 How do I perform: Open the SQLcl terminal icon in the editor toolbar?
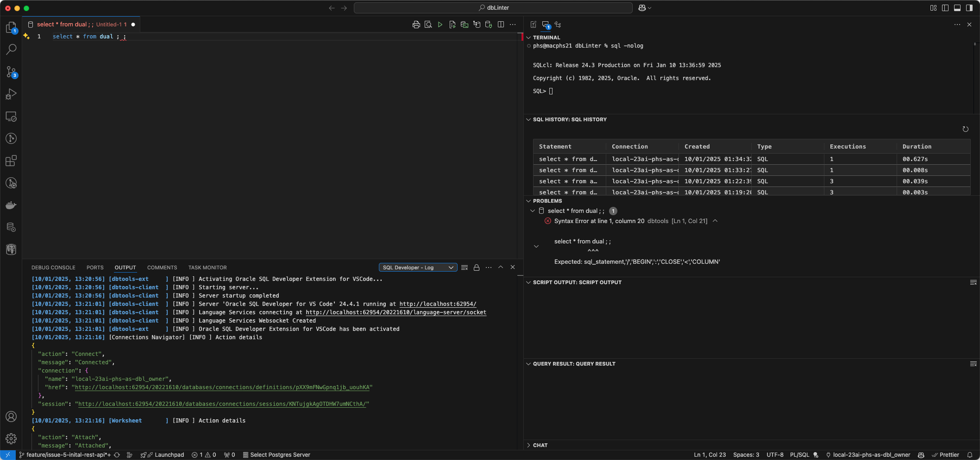[x=465, y=25]
